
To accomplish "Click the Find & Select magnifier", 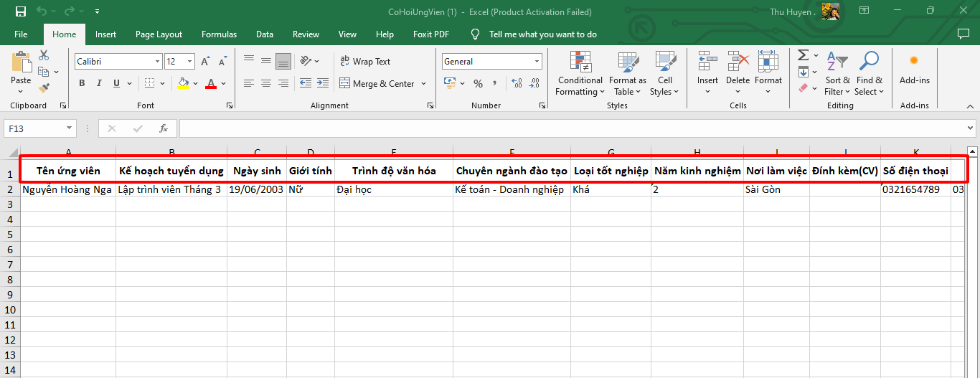I will [869, 74].
